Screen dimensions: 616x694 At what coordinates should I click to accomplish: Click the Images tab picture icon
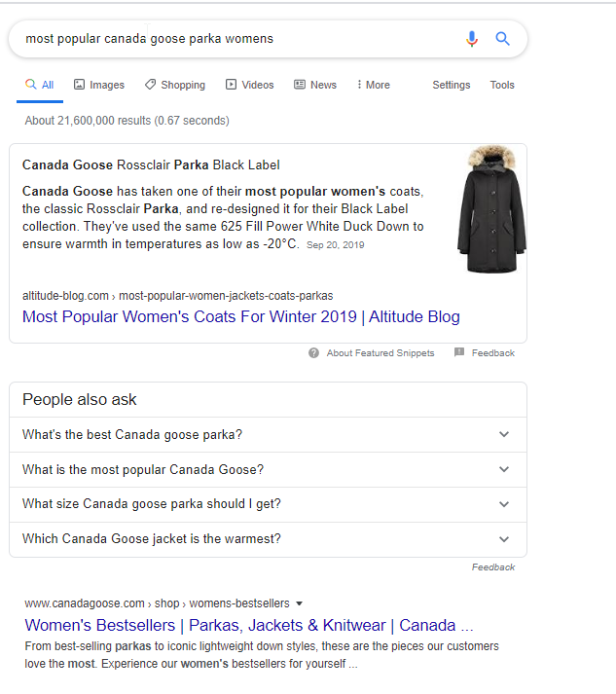click(x=79, y=84)
